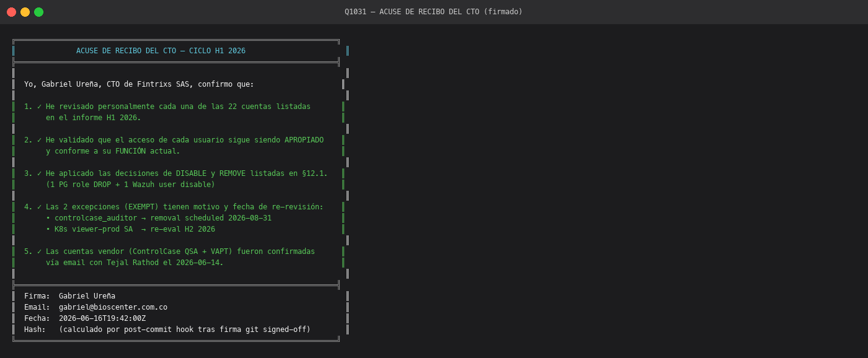The width and height of the screenshot is (868, 358).
Task: Click the line '3. ✓ He aplicado las decisiones de DISABLE y REMOVE listadas en §12.1.'
Action: [x=176, y=173]
